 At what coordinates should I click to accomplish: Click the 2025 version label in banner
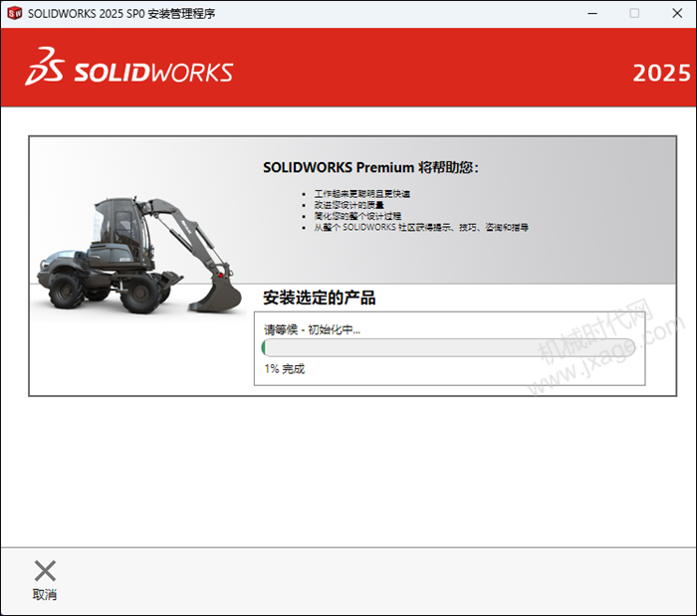661,73
